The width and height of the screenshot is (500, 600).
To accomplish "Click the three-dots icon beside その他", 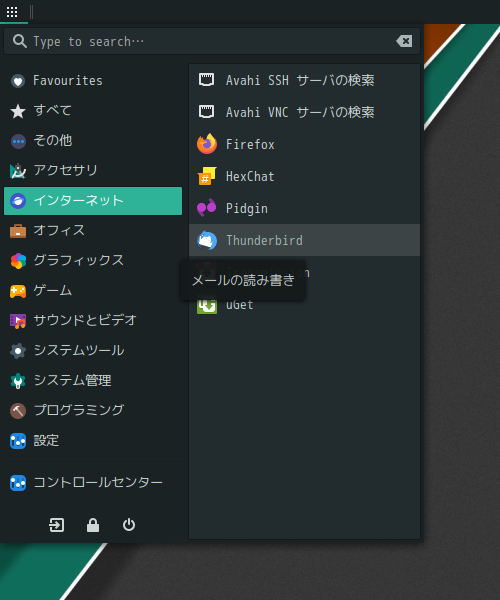I will tap(18, 141).
